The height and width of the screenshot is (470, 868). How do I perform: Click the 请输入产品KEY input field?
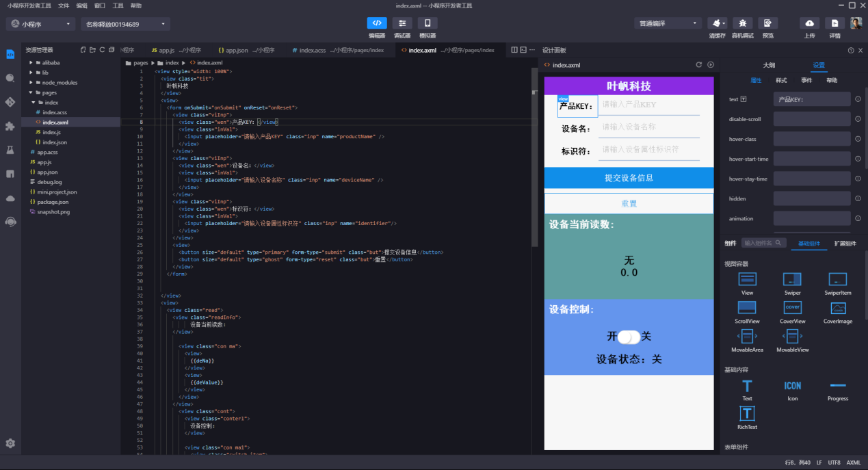[649, 105]
